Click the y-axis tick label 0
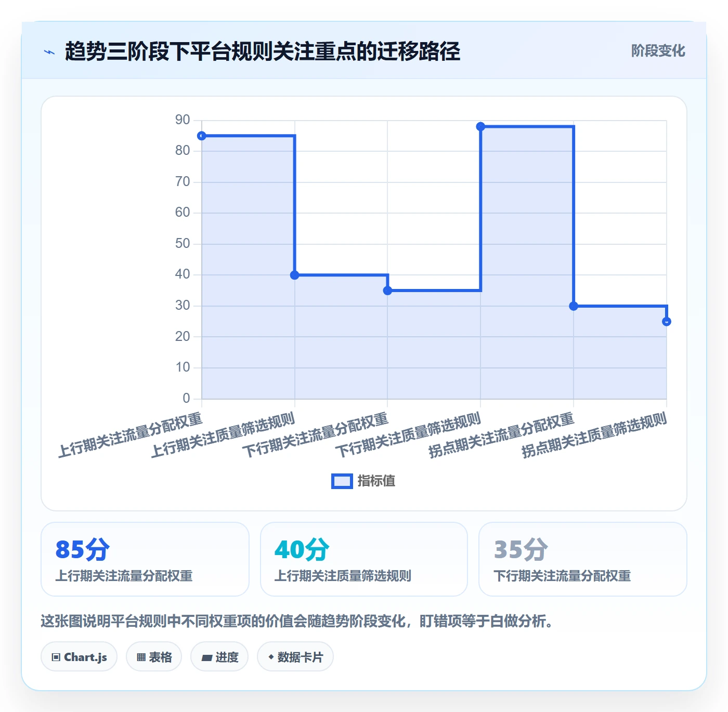Image resolution: width=728 pixels, height=712 pixels. [186, 399]
